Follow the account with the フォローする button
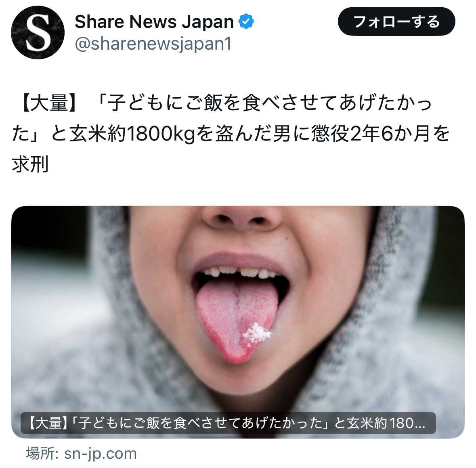The image size is (476, 468). [396, 22]
